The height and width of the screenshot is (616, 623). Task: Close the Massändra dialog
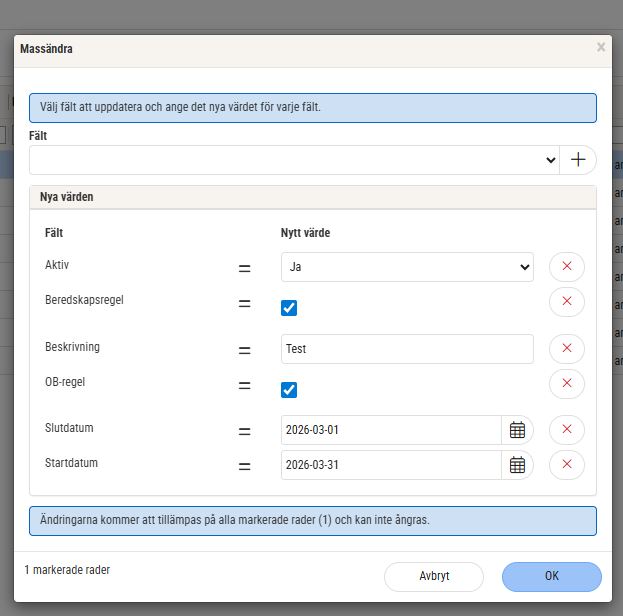(600, 47)
